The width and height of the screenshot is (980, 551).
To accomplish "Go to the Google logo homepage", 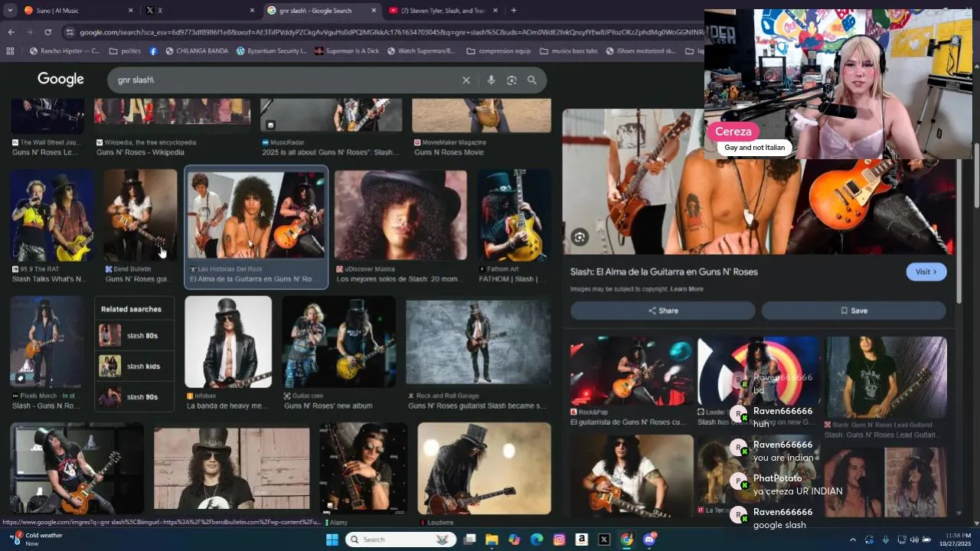I will pos(60,80).
